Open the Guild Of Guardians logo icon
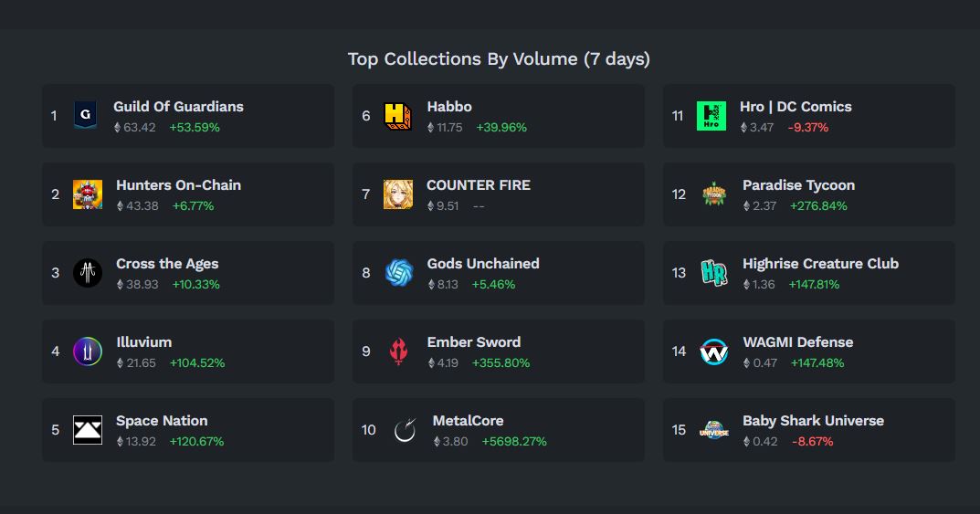The width and height of the screenshot is (980, 514). pyautogui.click(x=85, y=116)
